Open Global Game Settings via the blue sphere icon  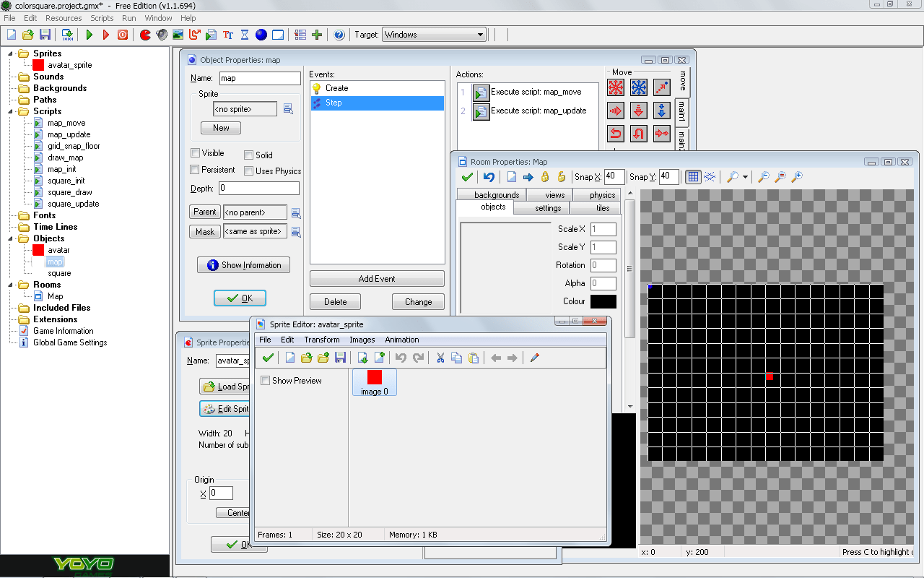click(261, 34)
